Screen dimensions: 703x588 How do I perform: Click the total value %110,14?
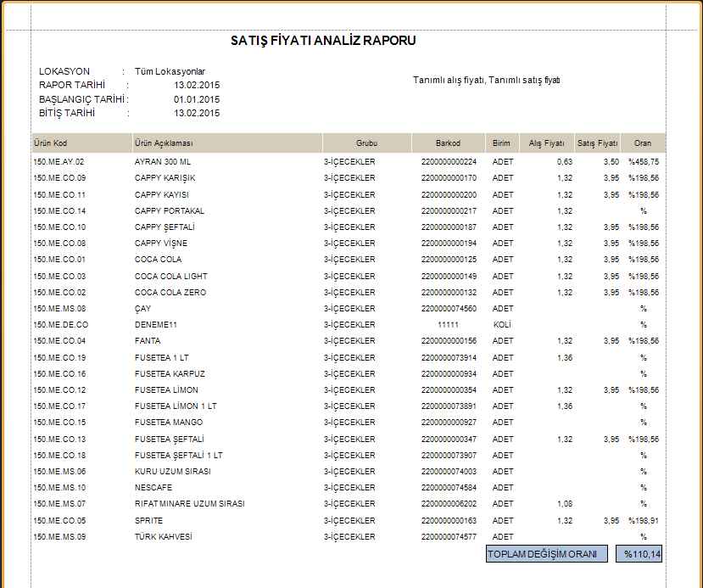click(x=639, y=554)
